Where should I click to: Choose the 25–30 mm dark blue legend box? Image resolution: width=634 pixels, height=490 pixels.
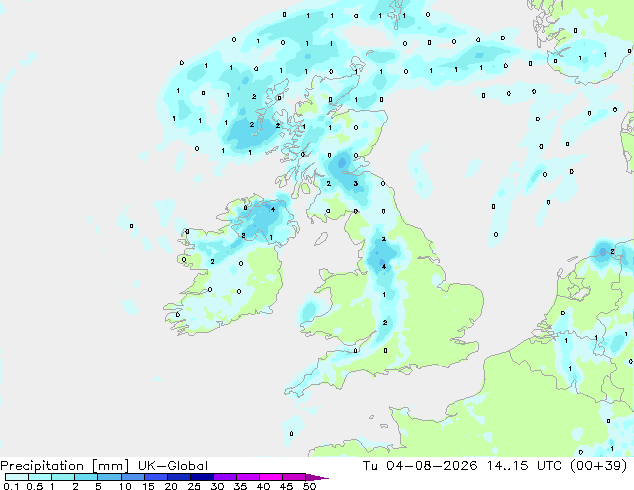(x=202, y=477)
